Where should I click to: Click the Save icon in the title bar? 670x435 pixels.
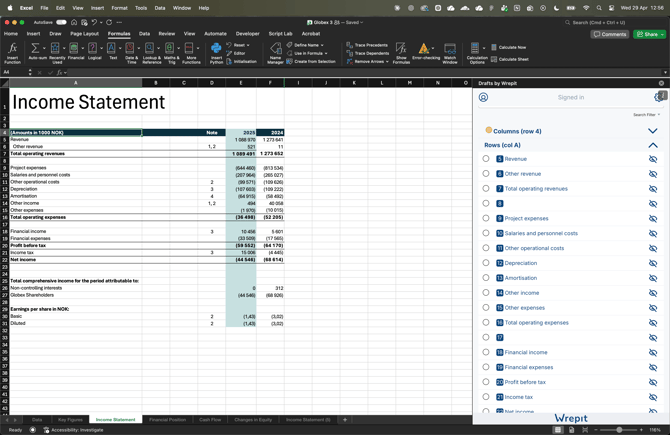pyautogui.click(x=84, y=22)
